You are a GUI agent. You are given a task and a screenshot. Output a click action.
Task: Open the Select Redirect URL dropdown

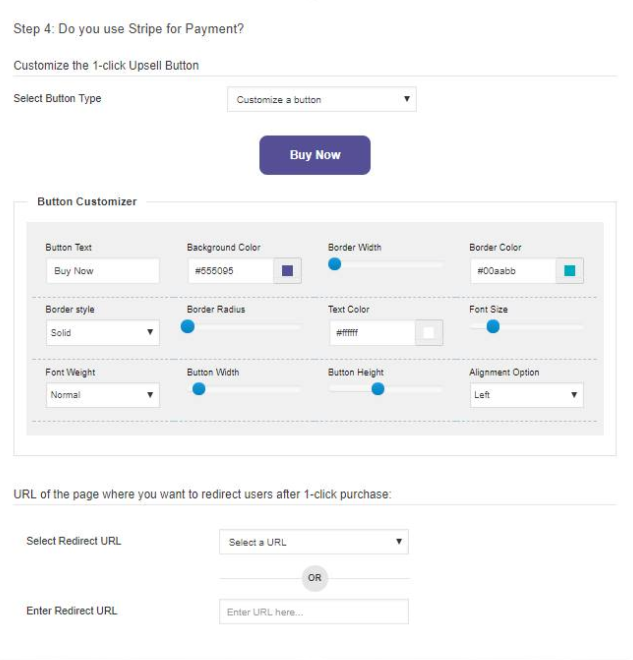pyautogui.click(x=314, y=542)
